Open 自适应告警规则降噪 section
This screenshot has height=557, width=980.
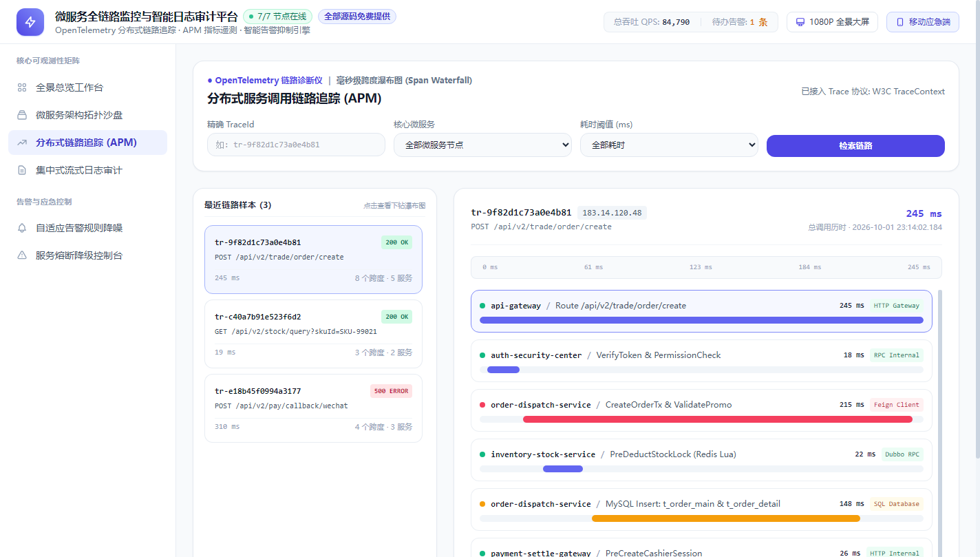click(x=87, y=228)
